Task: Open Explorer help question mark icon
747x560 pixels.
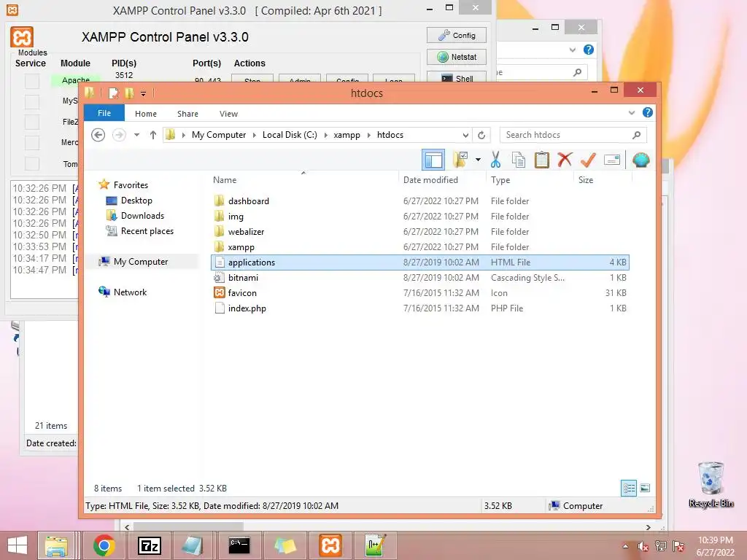Action: [x=648, y=112]
